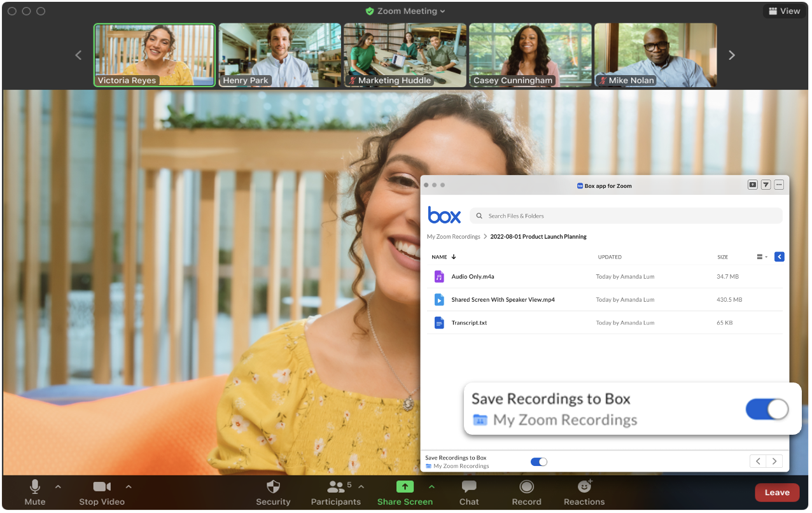Sort by the UPDATED column header

click(610, 257)
